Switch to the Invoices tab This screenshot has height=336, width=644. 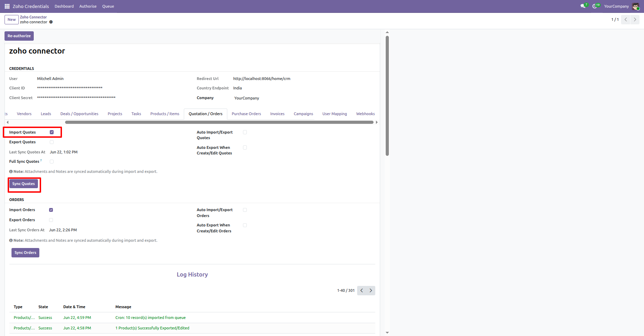[x=277, y=114]
